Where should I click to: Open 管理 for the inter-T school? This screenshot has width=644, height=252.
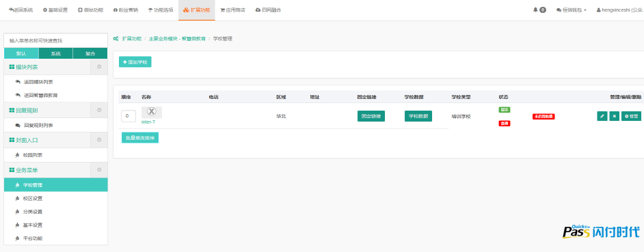[x=631, y=116]
